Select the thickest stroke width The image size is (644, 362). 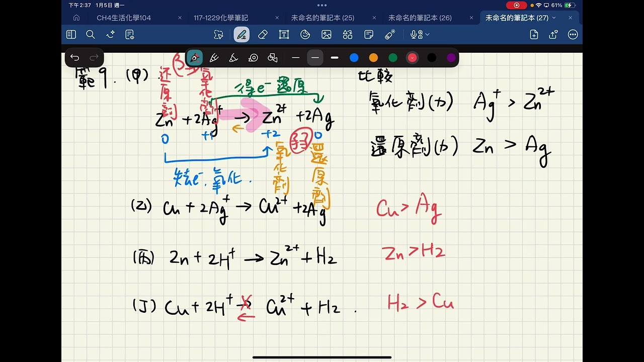(x=335, y=58)
